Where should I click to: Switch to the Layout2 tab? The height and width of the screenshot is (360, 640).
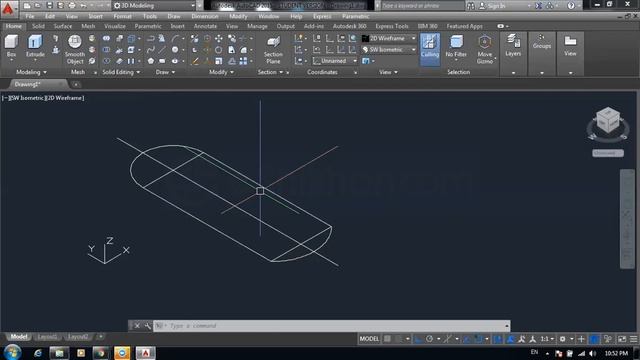pos(78,337)
